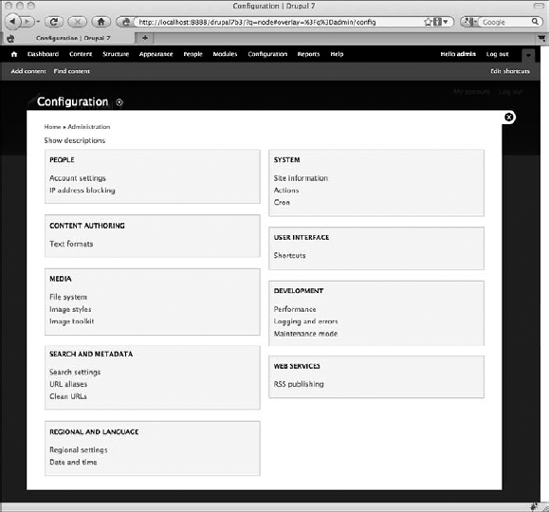
Task: Open a new browser tab with plus
Action: (145, 38)
